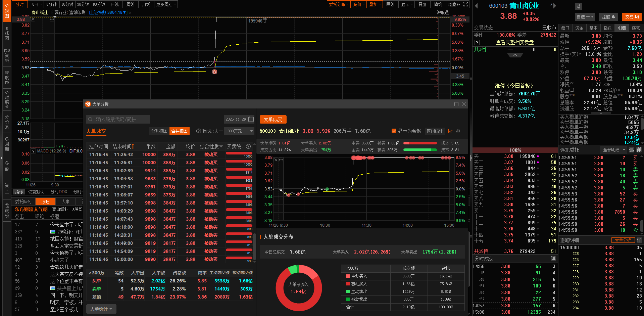Select the 逐笔 tab in quote panel

[636, 28]
